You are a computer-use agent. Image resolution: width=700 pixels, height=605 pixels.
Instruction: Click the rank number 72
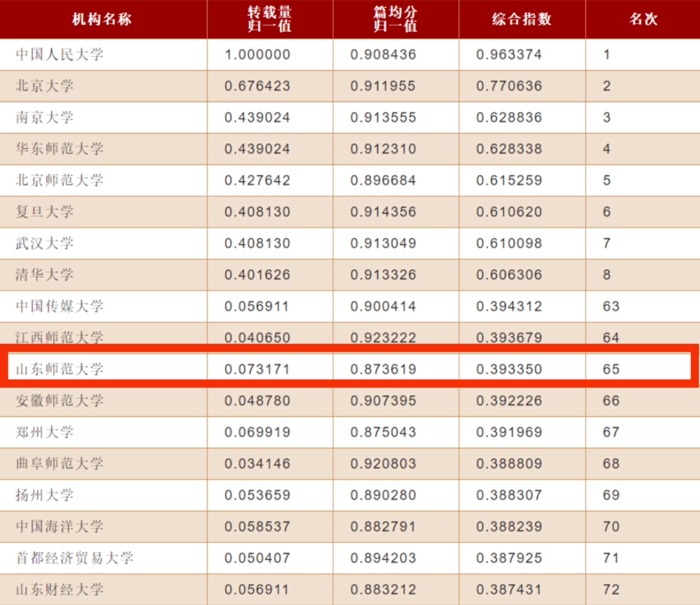pyautogui.click(x=611, y=589)
